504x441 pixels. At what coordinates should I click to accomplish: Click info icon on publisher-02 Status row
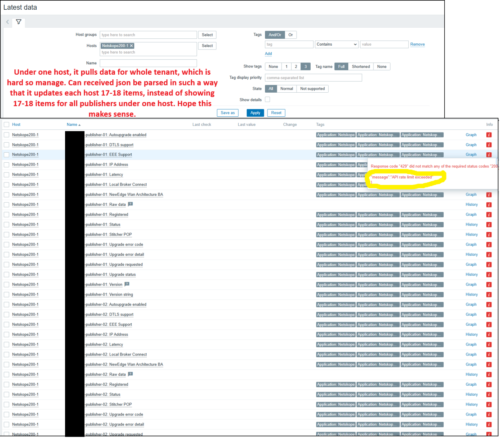click(489, 394)
